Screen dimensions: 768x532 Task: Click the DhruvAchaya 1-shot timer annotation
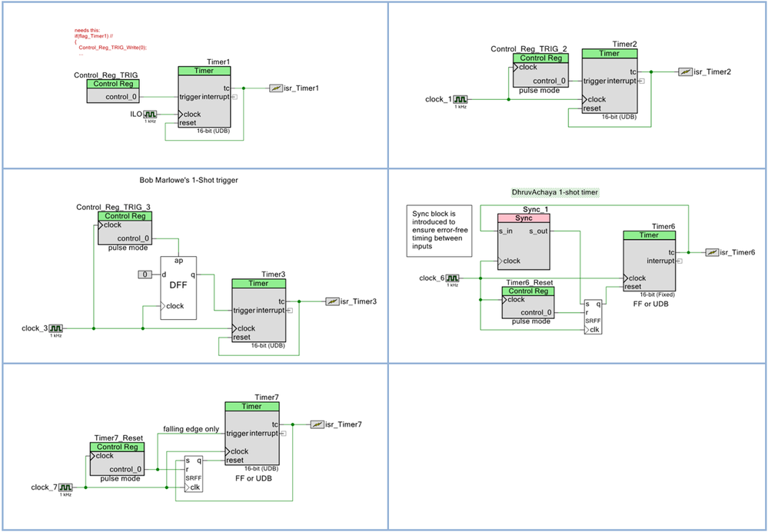point(554,191)
